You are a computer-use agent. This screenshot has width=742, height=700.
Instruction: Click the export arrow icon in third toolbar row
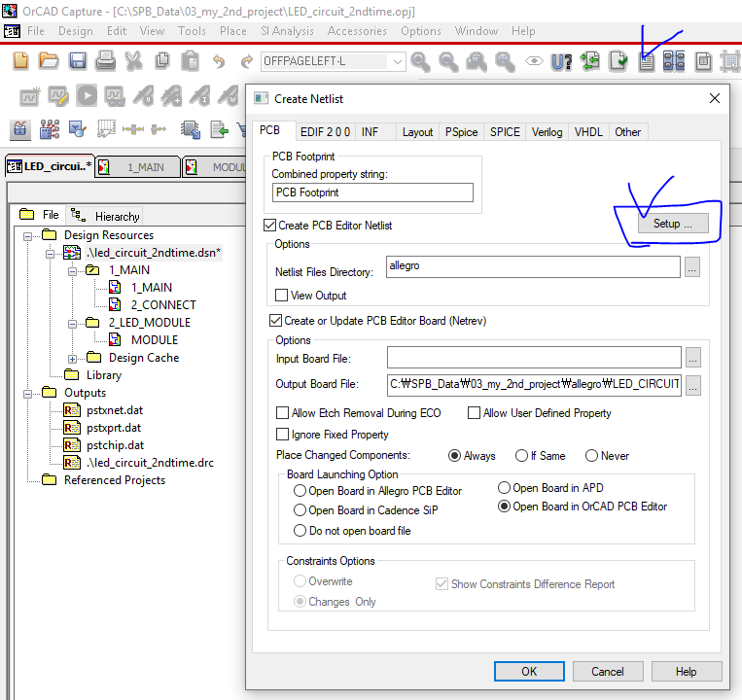(219, 129)
